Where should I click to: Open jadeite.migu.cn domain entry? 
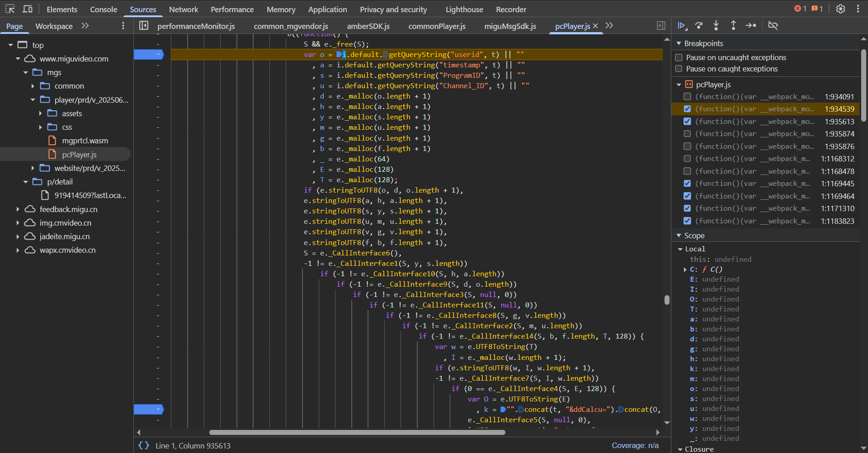(x=65, y=236)
